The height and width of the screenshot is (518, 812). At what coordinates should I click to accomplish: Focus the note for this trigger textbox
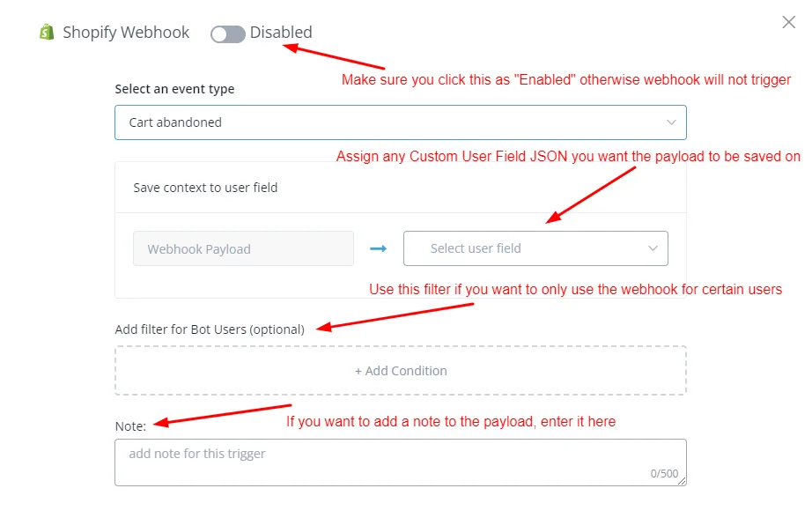(x=401, y=462)
